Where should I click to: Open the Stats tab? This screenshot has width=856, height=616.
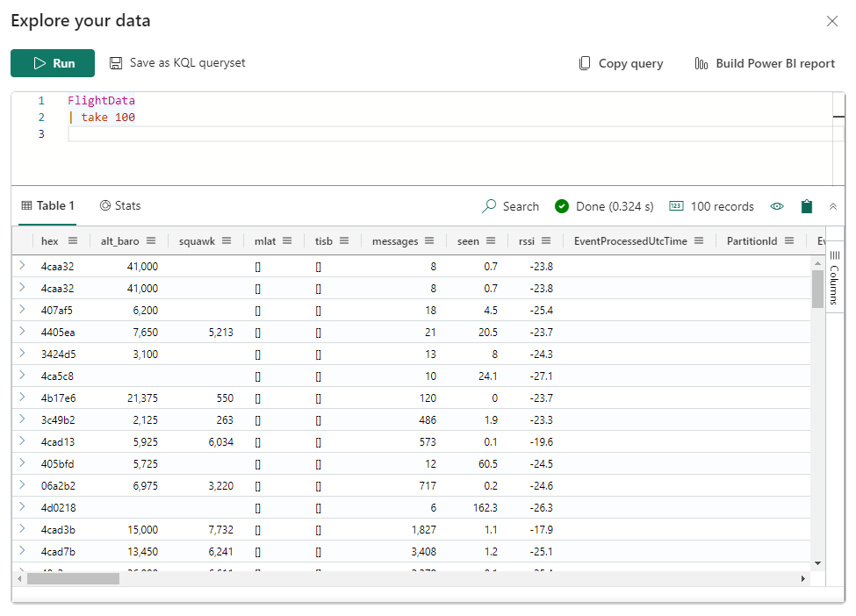(x=120, y=205)
